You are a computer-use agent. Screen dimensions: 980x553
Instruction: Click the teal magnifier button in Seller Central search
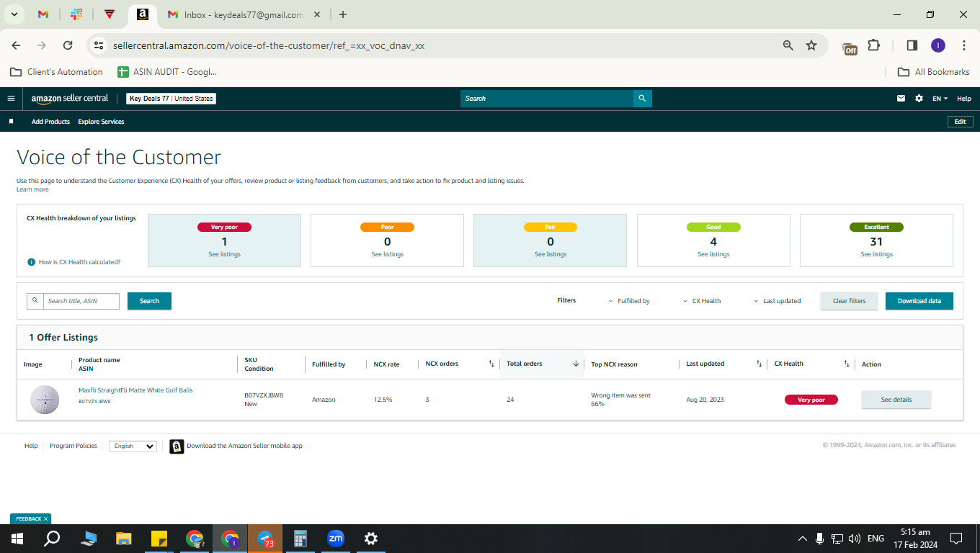[643, 99]
